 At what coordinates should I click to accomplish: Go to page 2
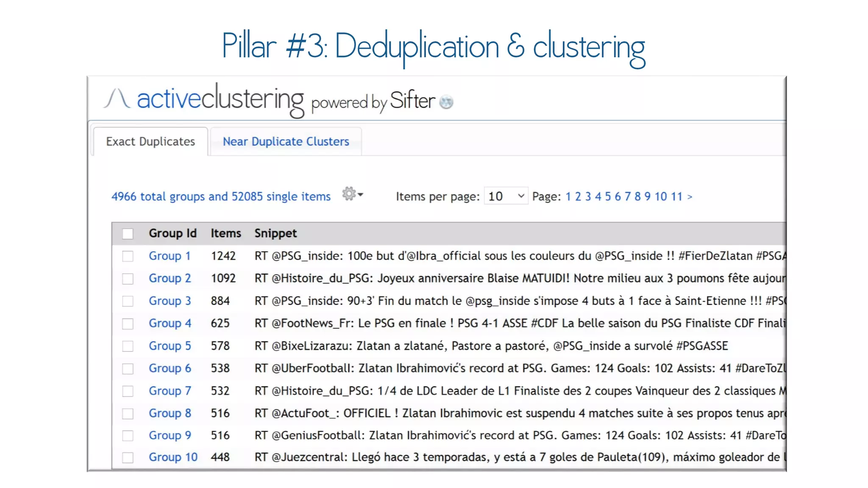tap(578, 197)
